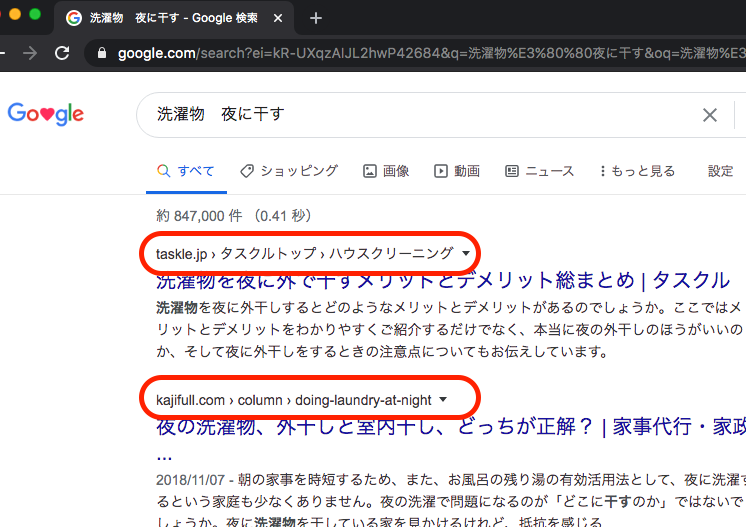Open 設定 search settings
Image resolution: width=746 pixels, height=527 pixels.
click(720, 171)
